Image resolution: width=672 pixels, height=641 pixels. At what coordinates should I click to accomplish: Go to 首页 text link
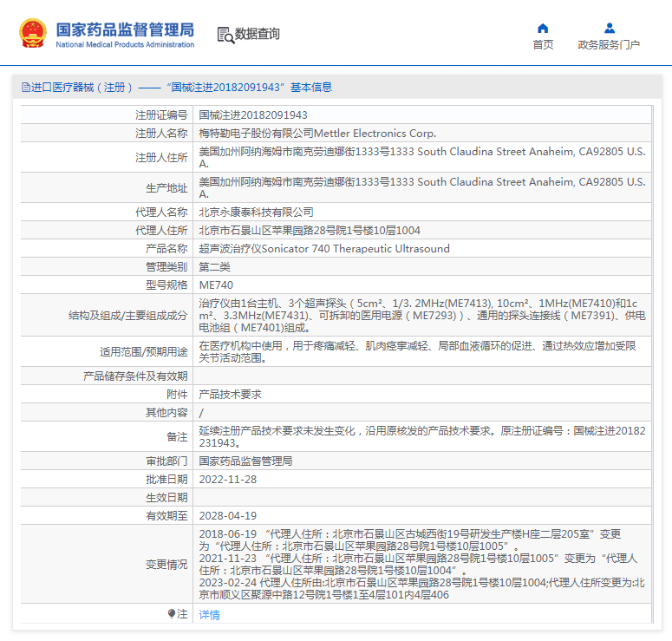pos(543,44)
